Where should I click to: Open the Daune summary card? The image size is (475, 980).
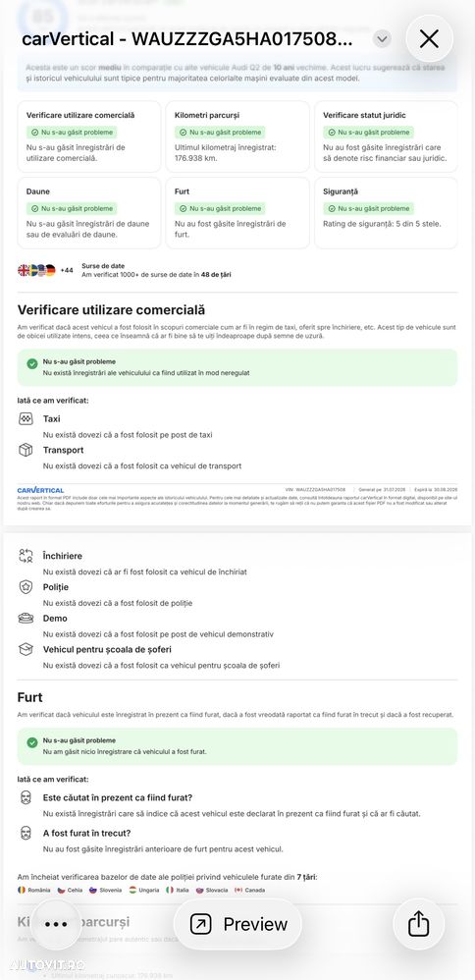tap(89, 212)
